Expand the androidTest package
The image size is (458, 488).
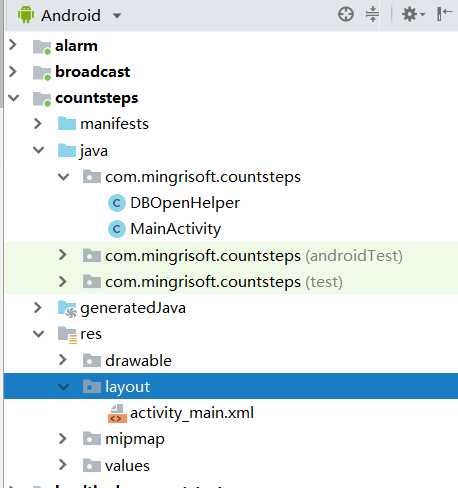click(62, 255)
